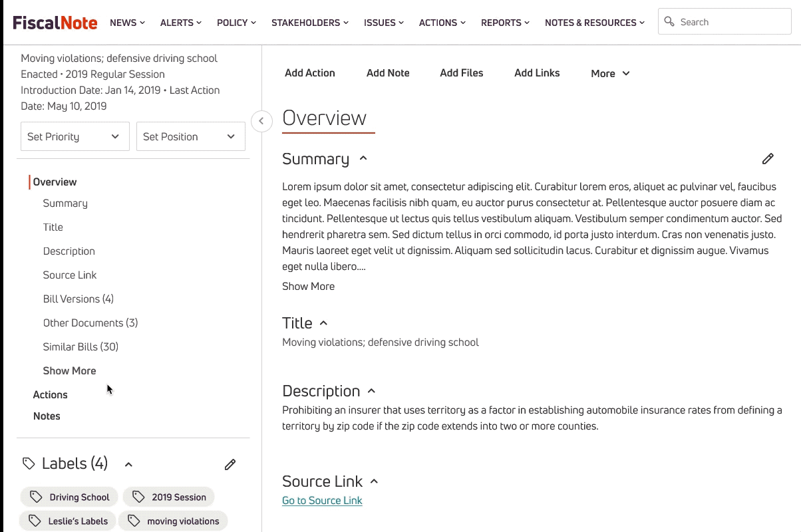Click Enacted • 2019 Regular Session text
Image resolution: width=801 pixels, height=532 pixels.
92,74
